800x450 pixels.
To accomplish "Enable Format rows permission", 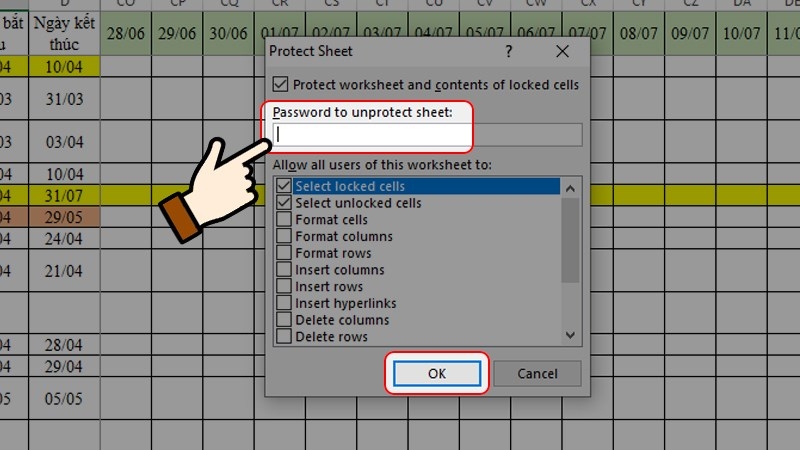I will tap(284, 253).
